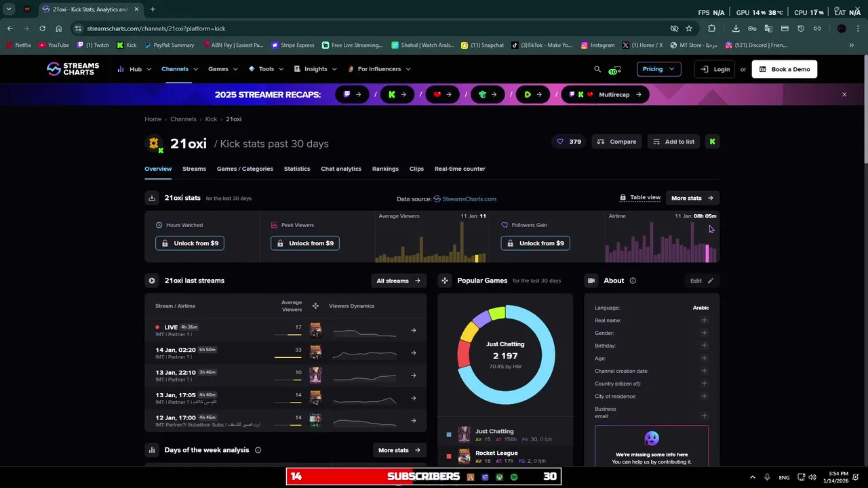
Task: Open the YouTube bookmark
Action: 54,45
